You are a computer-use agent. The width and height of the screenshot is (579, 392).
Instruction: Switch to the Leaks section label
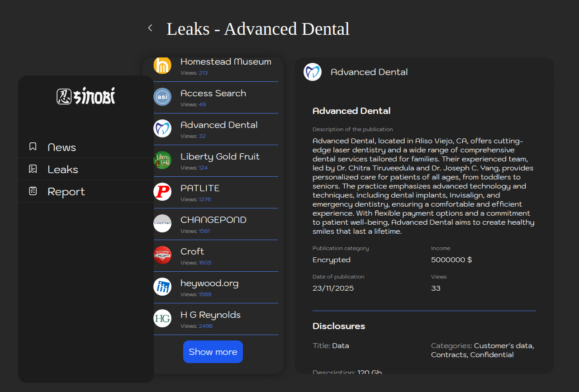tap(63, 170)
